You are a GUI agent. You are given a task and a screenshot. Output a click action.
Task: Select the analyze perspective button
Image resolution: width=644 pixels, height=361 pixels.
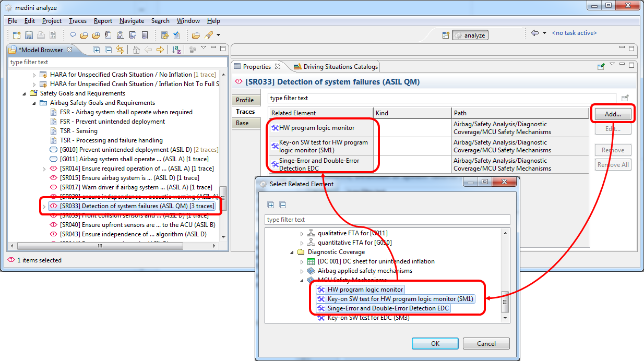[x=470, y=35]
